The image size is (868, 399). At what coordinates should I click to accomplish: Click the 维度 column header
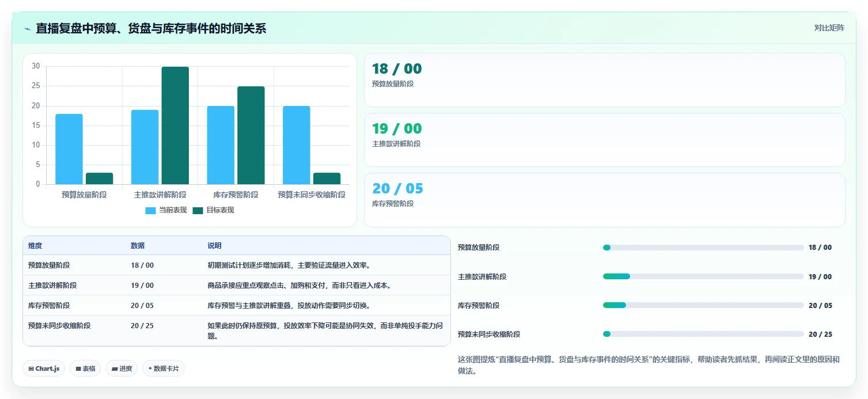pyautogui.click(x=35, y=246)
